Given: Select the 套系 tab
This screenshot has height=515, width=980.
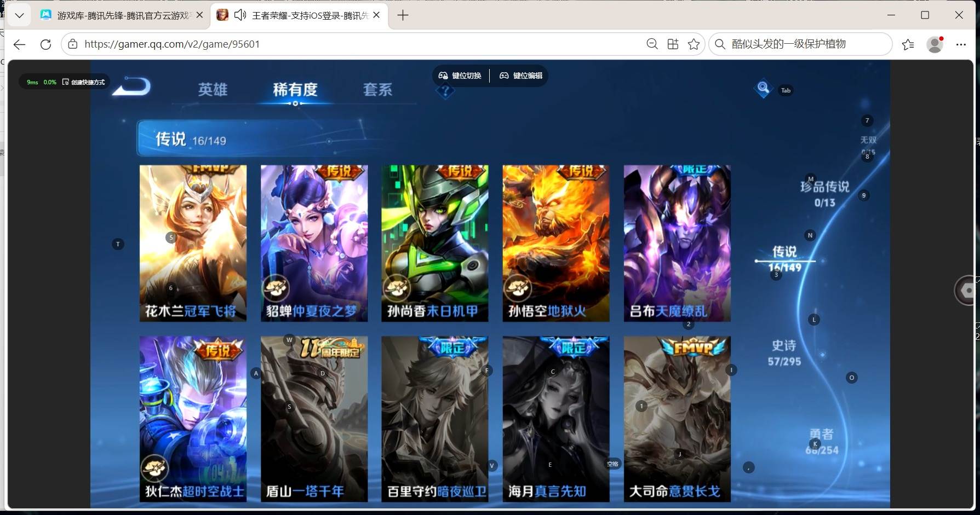Looking at the screenshot, I should [377, 89].
